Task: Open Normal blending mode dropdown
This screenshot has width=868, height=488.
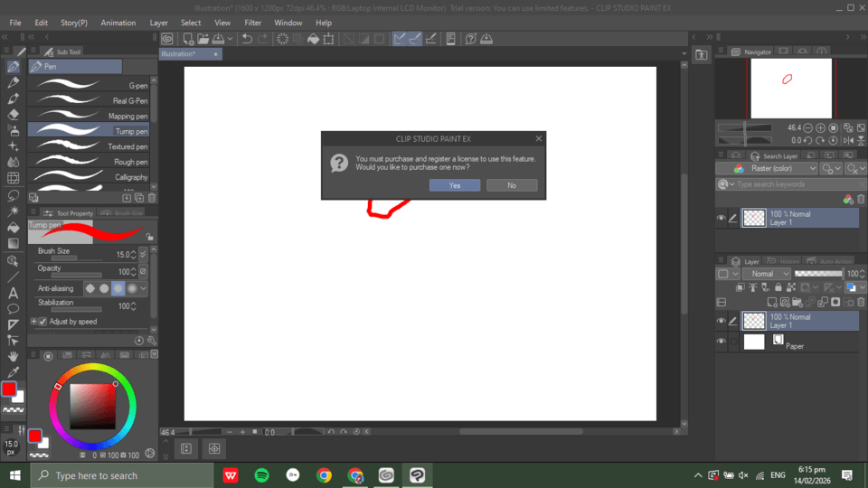Action: [767, 273]
